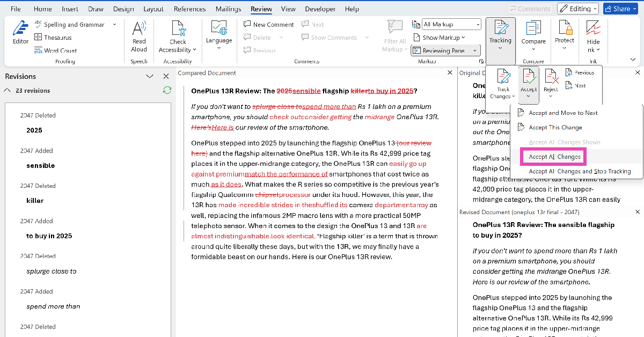Switch to the Insert tab
The height and width of the screenshot is (337, 644).
[70, 9]
